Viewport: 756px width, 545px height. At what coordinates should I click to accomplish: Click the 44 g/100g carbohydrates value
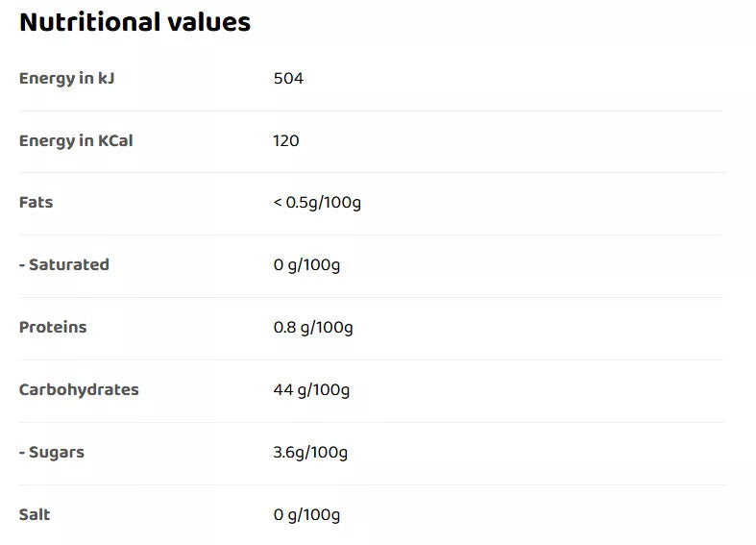pyautogui.click(x=311, y=389)
